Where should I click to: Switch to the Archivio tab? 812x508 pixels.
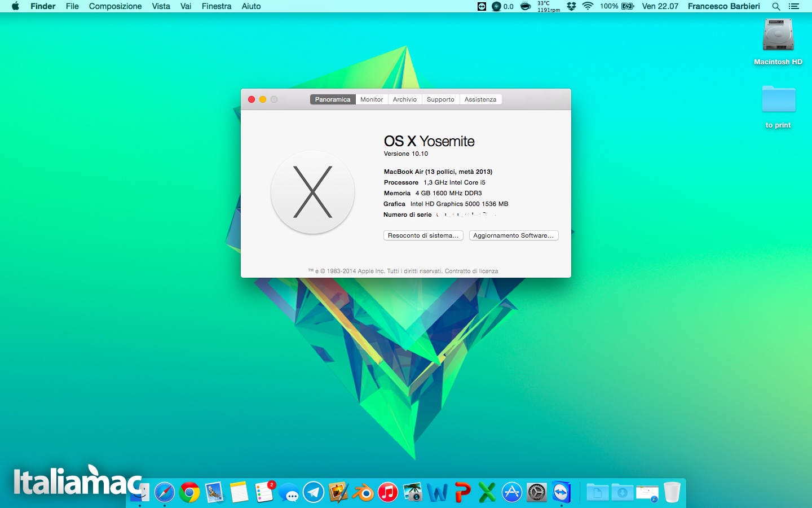(405, 99)
